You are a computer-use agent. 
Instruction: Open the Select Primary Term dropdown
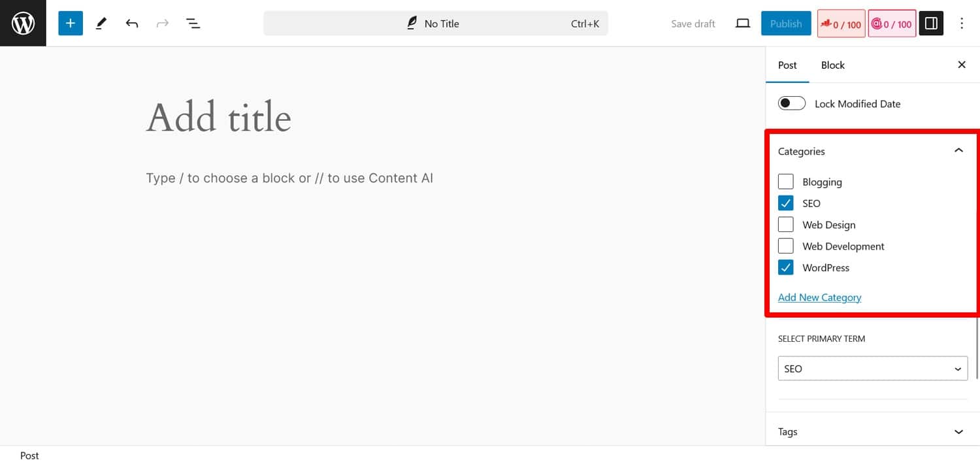coord(872,368)
